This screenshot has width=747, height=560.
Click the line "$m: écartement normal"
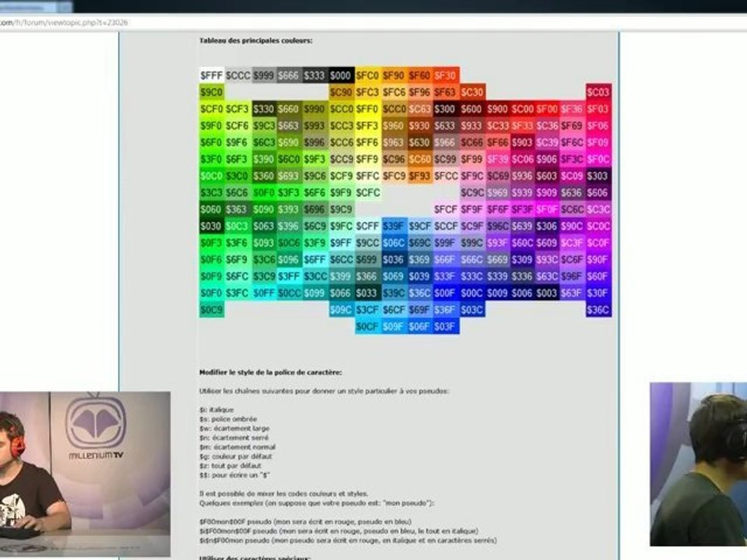pyautogui.click(x=237, y=446)
